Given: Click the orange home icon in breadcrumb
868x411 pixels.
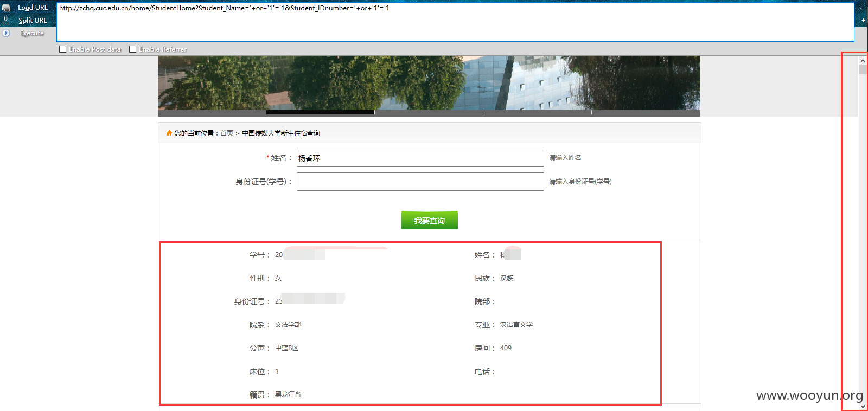Looking at the screenshot, I should [x=169, y=133].
